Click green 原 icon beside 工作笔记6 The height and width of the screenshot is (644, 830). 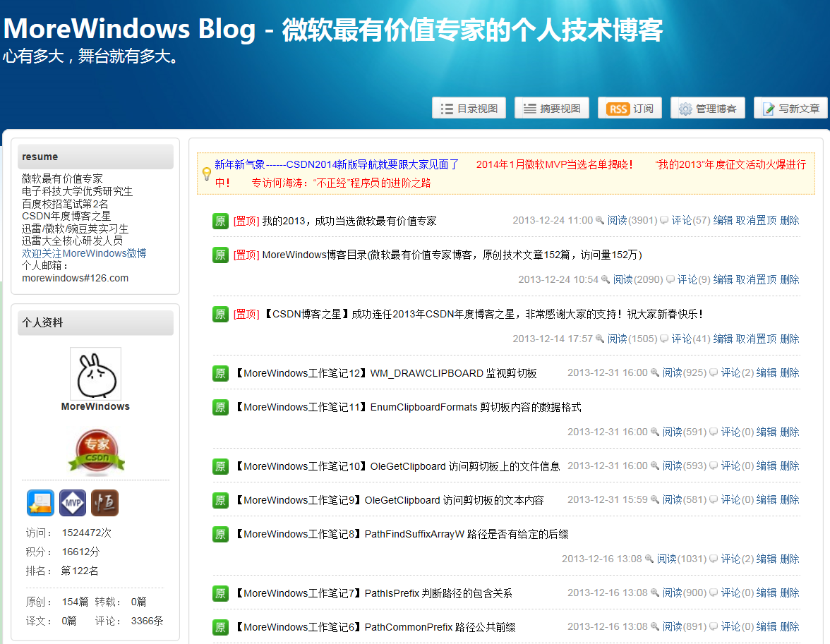pyautogui.click(x=220, y=627)
